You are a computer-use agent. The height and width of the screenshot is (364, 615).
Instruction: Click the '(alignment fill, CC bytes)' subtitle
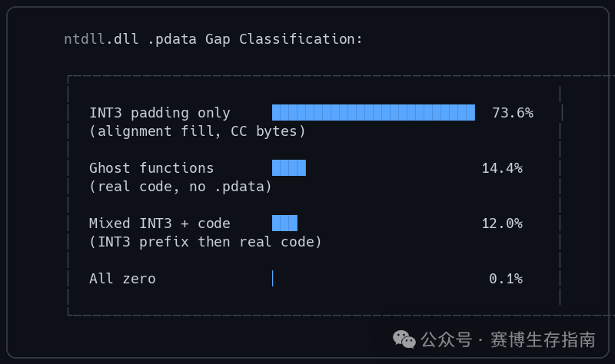[198, 131]
